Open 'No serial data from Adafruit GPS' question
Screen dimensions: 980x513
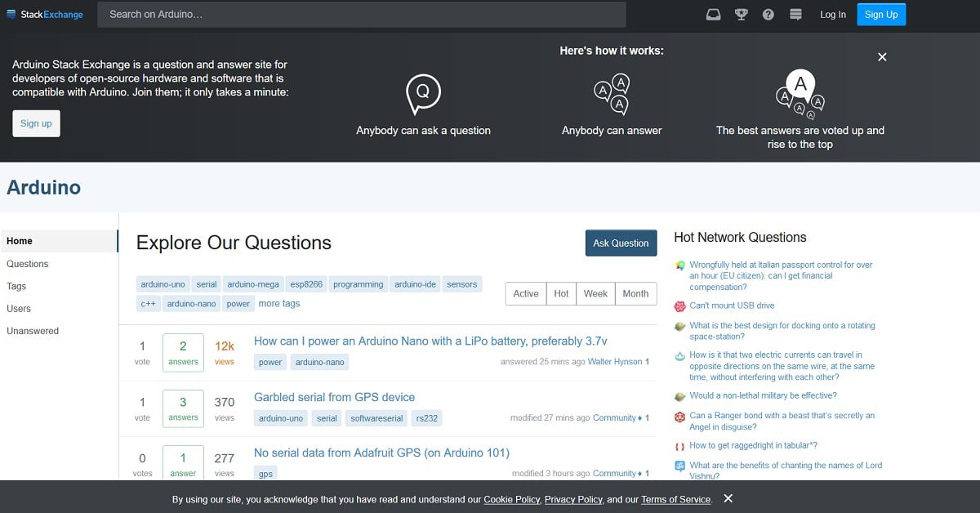click(x=381, y=453)
